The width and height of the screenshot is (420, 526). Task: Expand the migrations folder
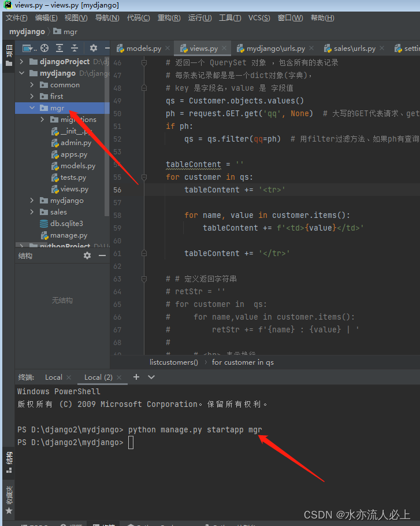[x=43, y=120]
